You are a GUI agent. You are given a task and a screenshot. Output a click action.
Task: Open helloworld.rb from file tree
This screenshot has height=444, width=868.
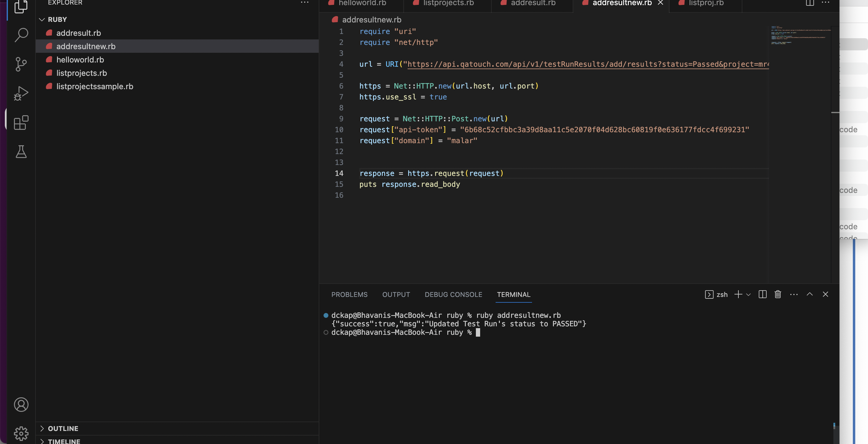click(177, 59)
